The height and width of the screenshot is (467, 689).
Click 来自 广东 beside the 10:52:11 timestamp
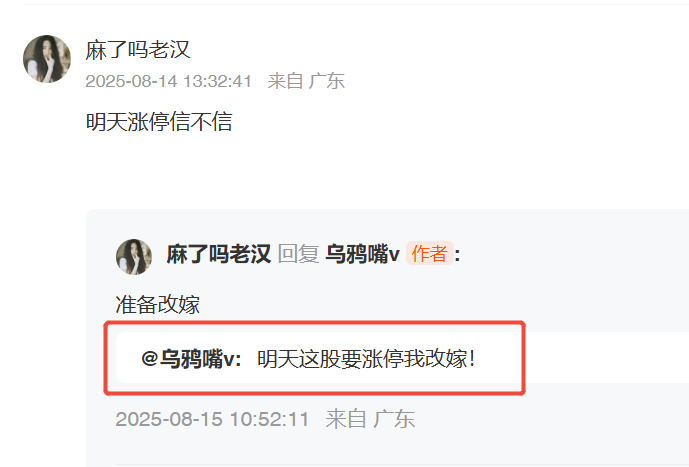[x=370, y=419]
